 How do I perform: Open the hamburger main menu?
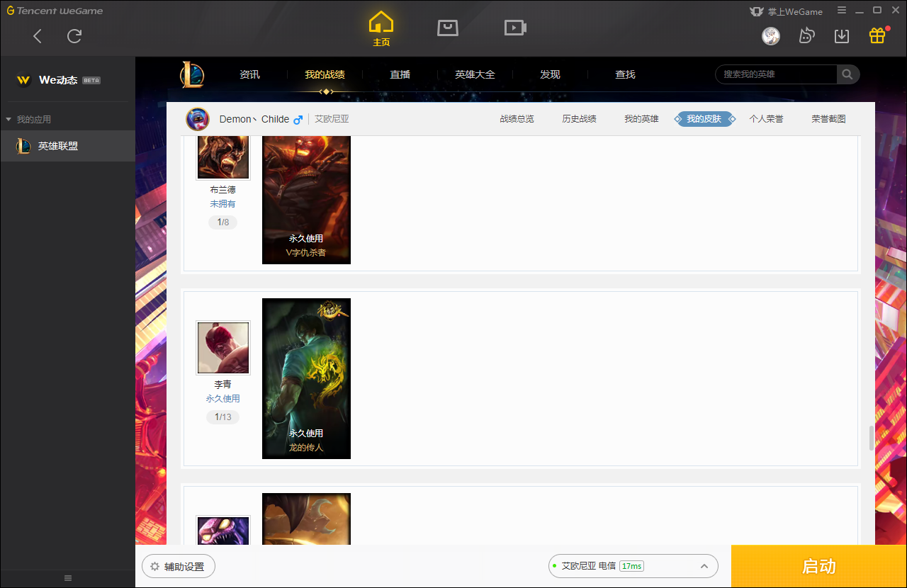(842, 11)
